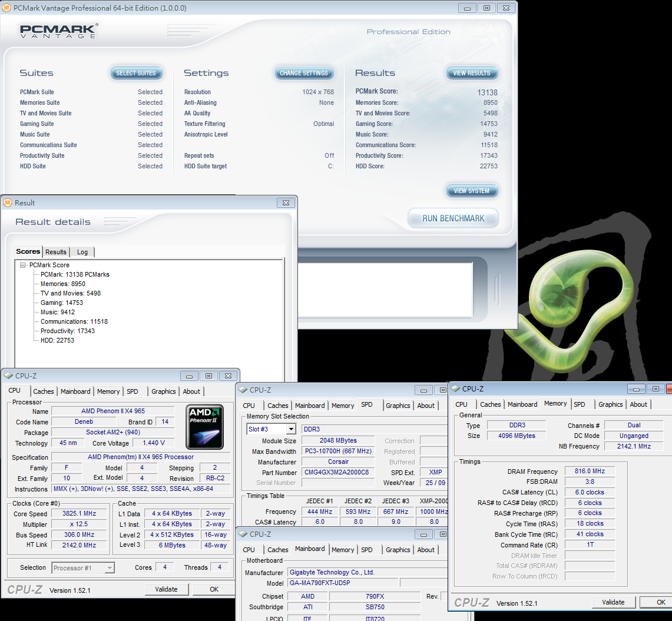This screenshot has width=672, height=621.
Task: Collapse the PCMark Score tree node
Action: (23, 265)
